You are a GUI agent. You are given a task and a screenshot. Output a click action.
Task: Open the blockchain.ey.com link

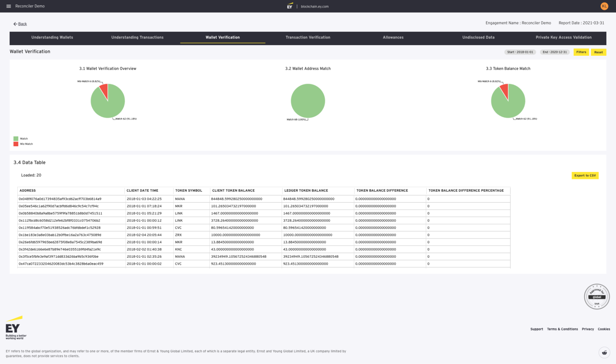click(x=314, y=6)
